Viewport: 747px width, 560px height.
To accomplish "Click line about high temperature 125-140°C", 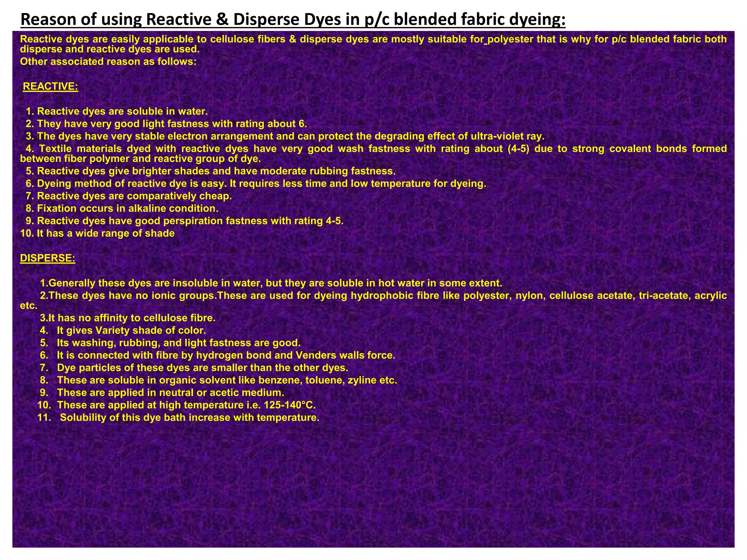I will coord(177,405).
